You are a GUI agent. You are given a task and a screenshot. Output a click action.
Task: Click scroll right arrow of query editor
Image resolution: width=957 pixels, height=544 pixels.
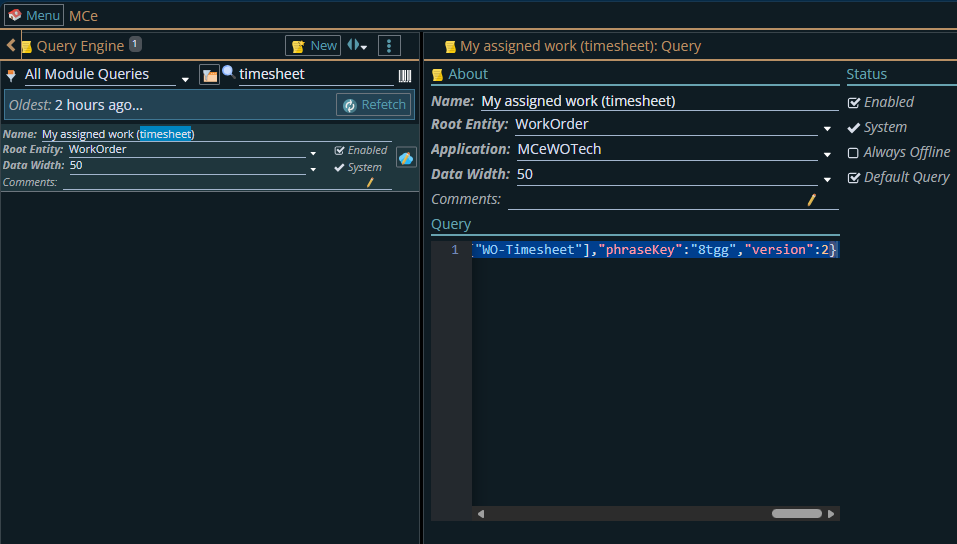click(831, 514)
